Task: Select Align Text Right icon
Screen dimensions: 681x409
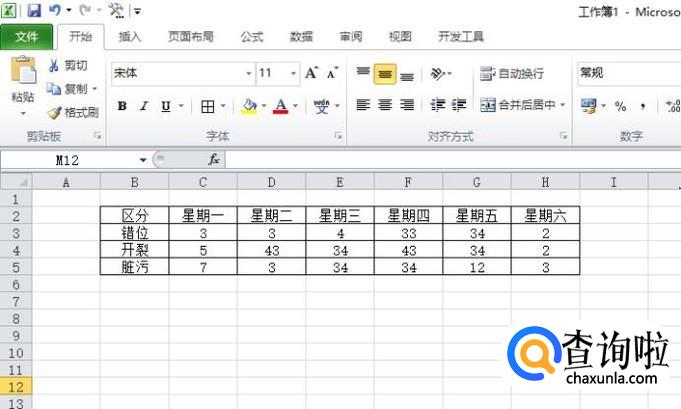Action: 407,105
